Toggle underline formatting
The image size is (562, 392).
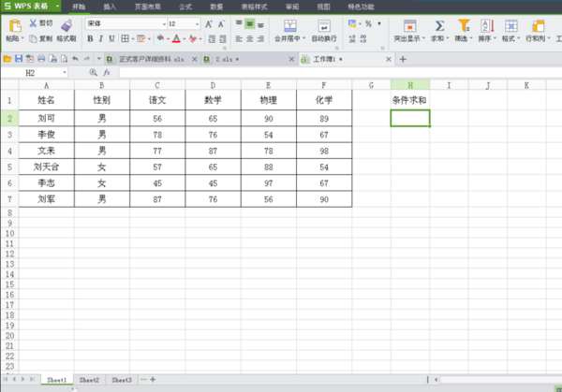[x=111, y=38]
